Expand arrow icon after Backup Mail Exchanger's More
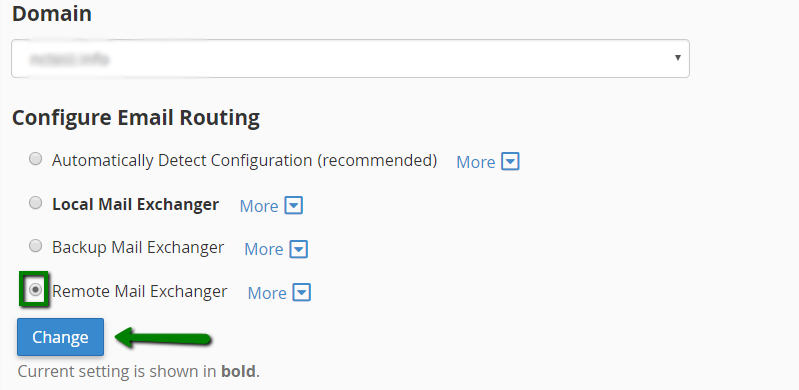Image resolution: width=799 pixels, height=390 pixels. coord(299,249)
